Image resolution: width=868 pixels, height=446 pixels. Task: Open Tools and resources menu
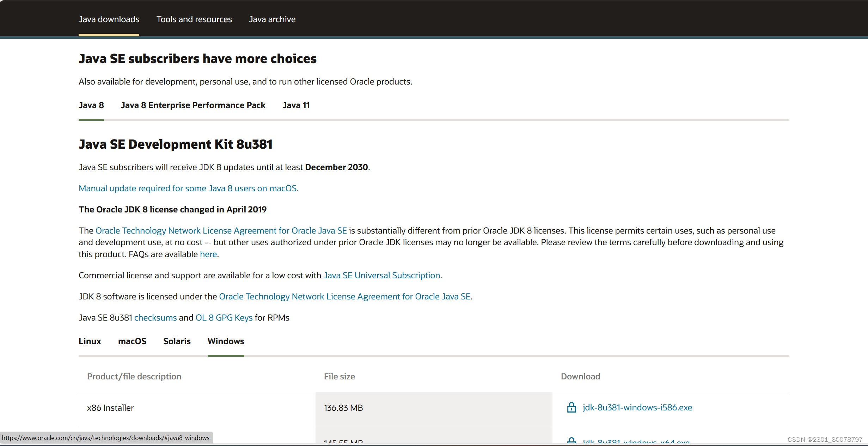point(194,19)
